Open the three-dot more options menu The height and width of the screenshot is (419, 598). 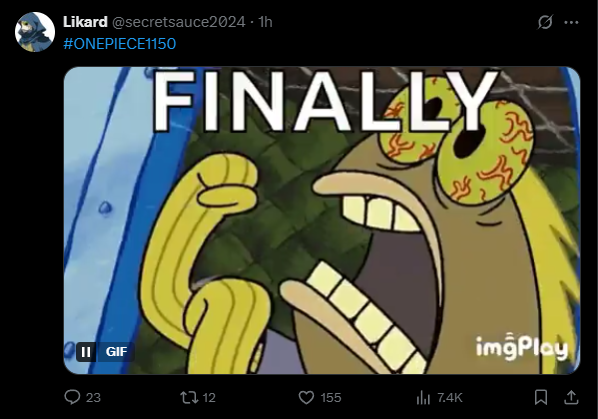571,22
